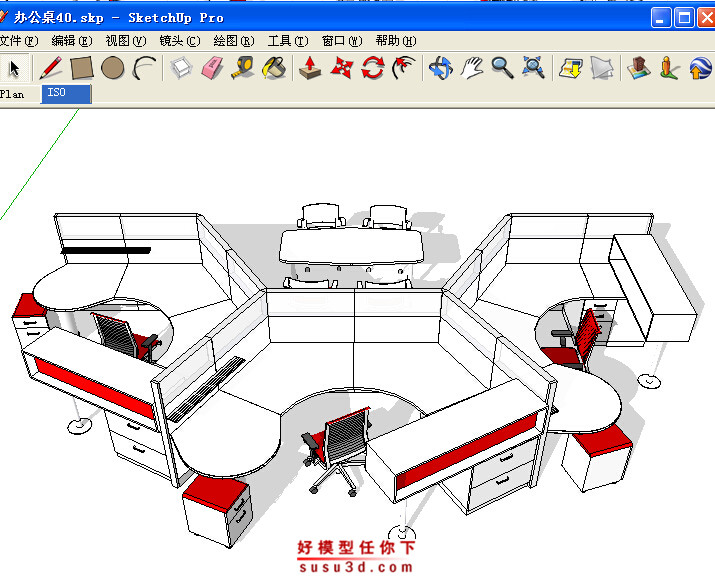Click the oval meeting table model
Image resolution: width=715 pixels, height=577 pixels.
[x=351, y=246]
